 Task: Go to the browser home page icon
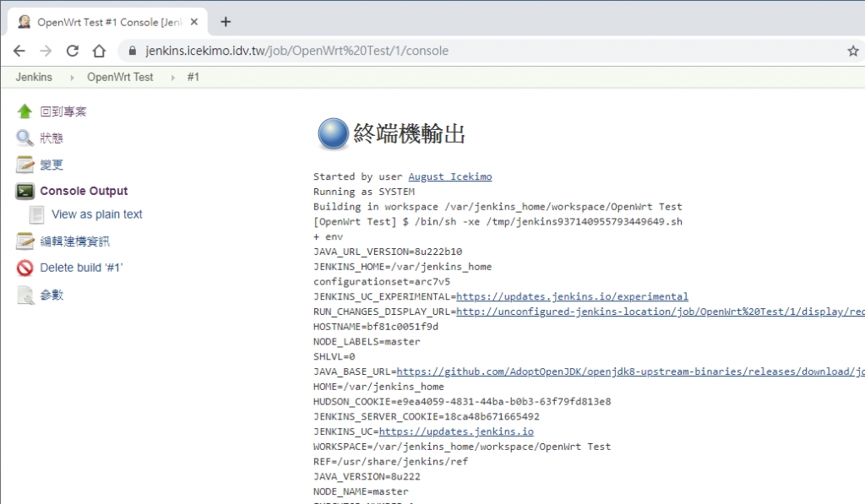99,51
